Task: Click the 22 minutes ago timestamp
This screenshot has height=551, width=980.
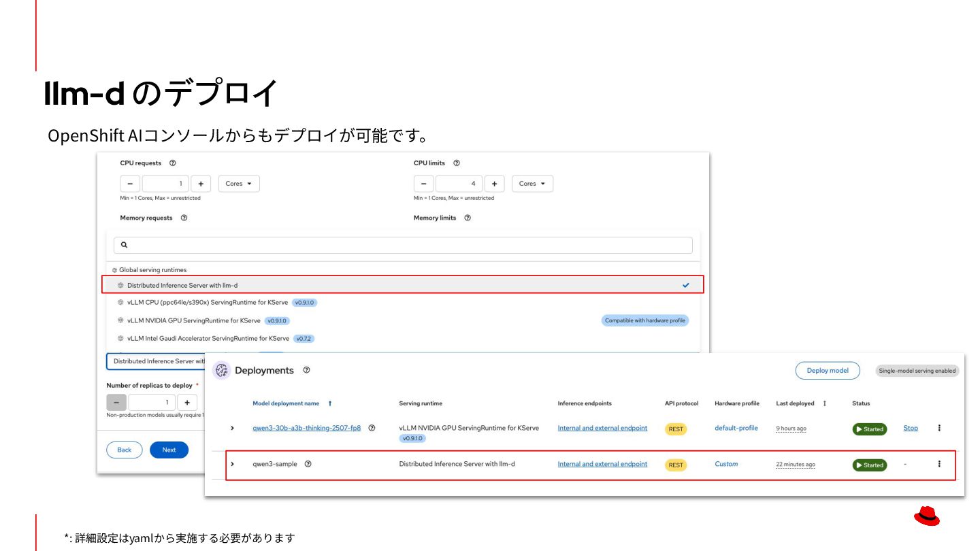Action: pyautogui.click(x=796, y=465)
